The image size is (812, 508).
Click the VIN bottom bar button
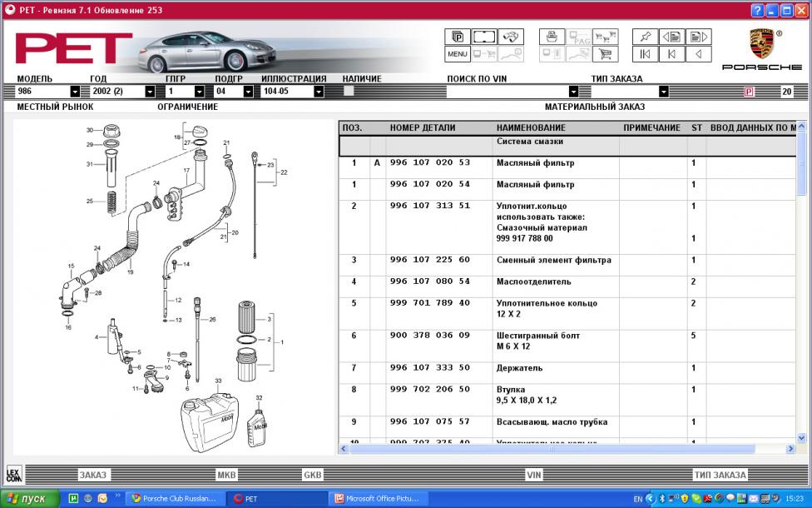point(534,475)
